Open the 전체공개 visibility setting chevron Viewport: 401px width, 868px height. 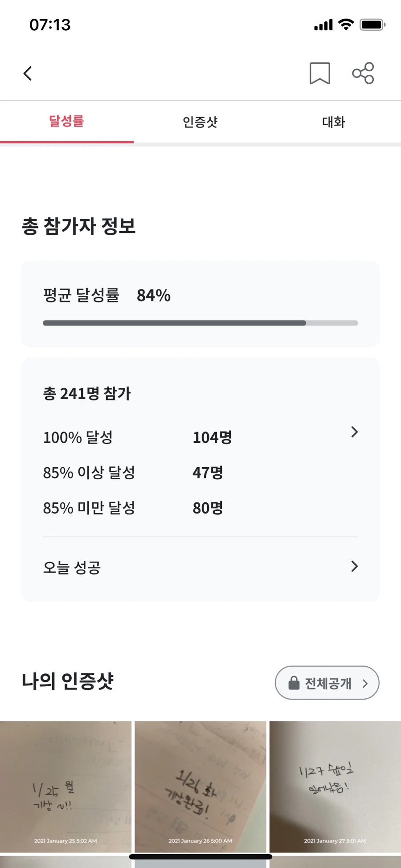365,683
